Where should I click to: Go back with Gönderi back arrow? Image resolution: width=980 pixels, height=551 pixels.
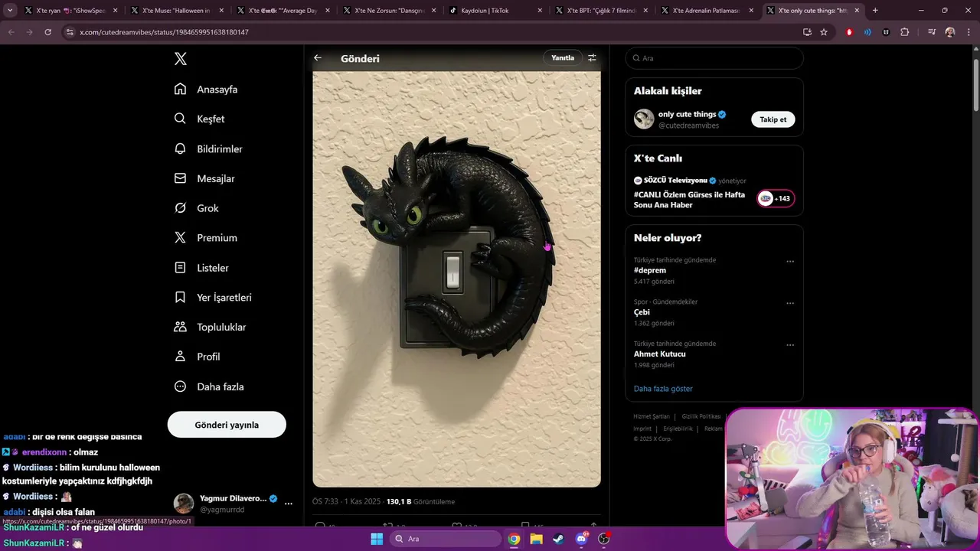[318, 58]
